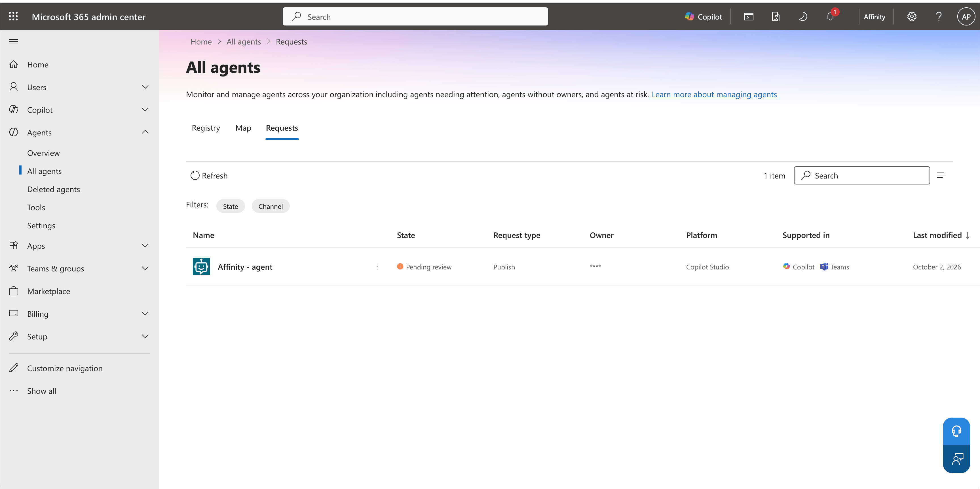Open the feedback chat person button
This screenshot has height=489, width=980.
[x=956, y=459]
